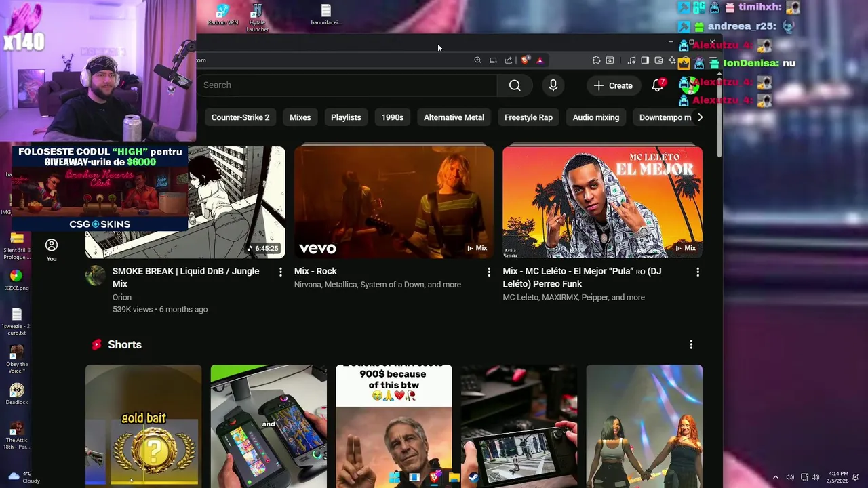Click the share page icon in address bar

(509, 60)
